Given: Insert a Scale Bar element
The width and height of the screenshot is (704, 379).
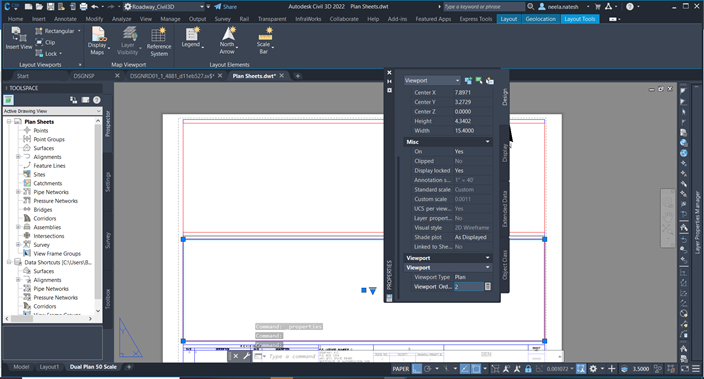Looking at the screenshot, I should (264, 40).
